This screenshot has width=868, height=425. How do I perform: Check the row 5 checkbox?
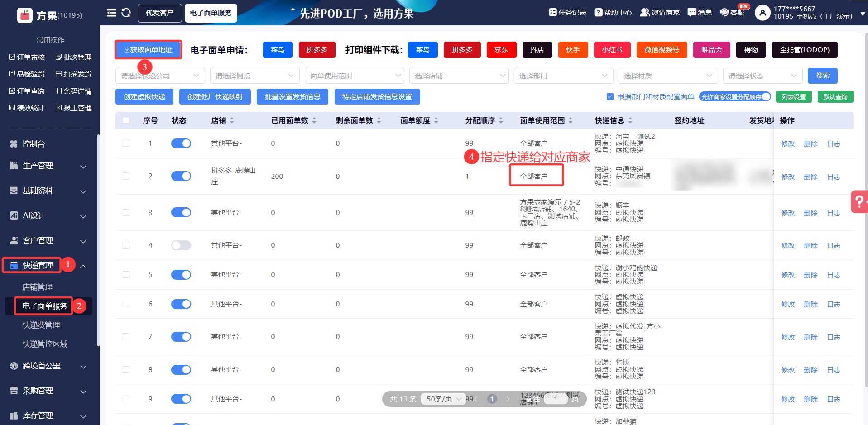tap(126, 275)
